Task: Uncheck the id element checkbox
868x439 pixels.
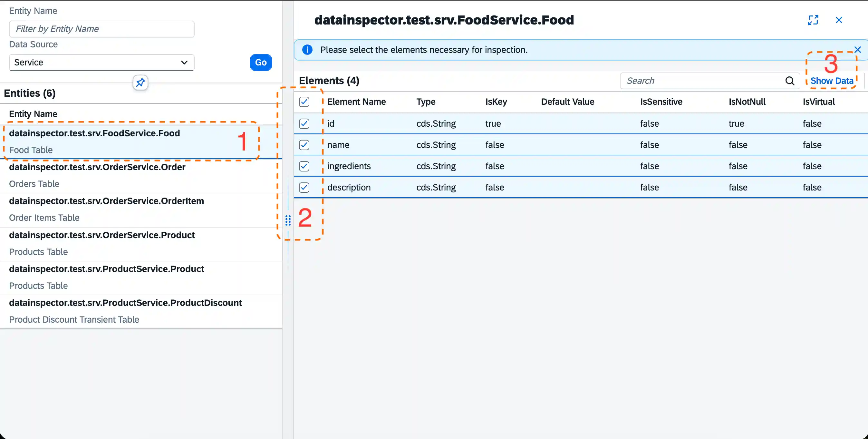Action: coord(304,123)
